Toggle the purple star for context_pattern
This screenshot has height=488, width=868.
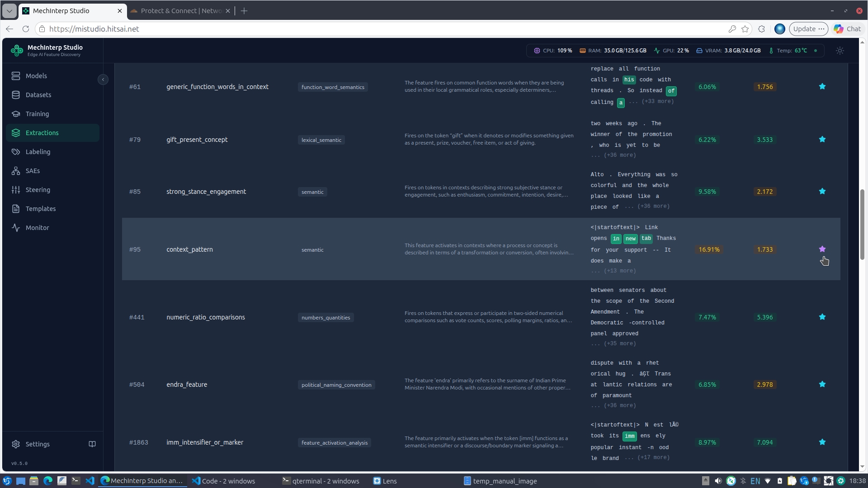(822, 249)
